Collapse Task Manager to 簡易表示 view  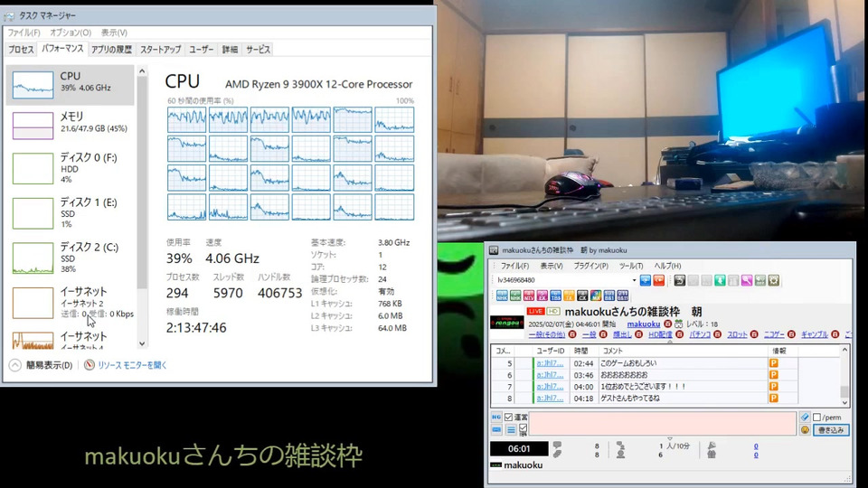pos(41,365)
